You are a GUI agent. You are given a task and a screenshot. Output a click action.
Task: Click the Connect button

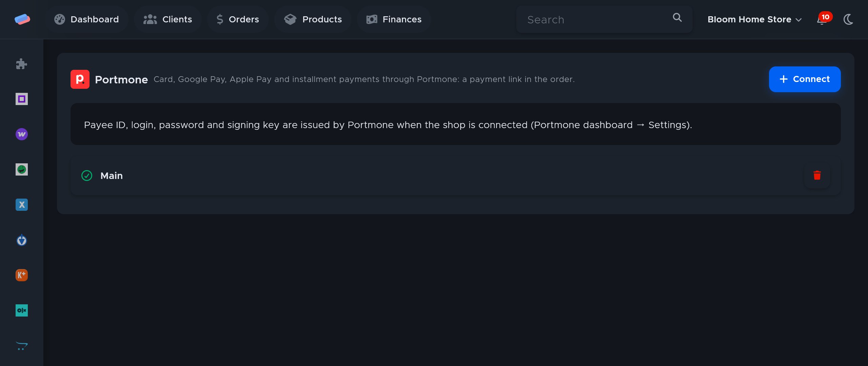tap(805, 79)
